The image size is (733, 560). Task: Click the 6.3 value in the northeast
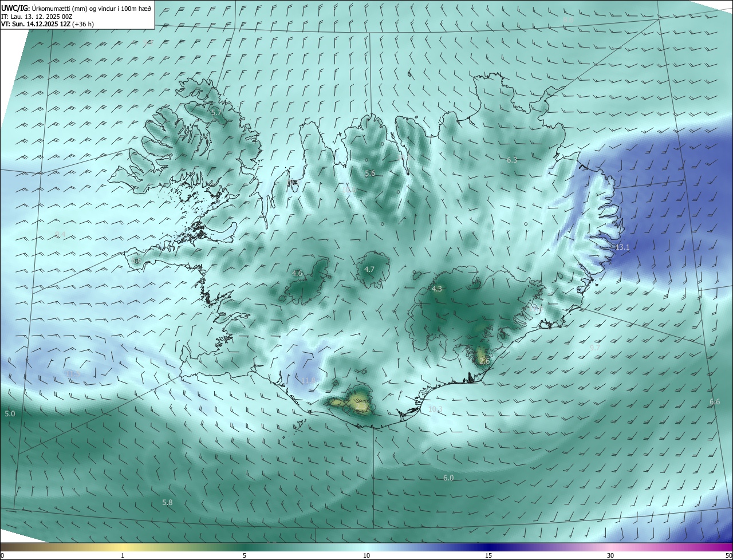[x=512, y=160]
